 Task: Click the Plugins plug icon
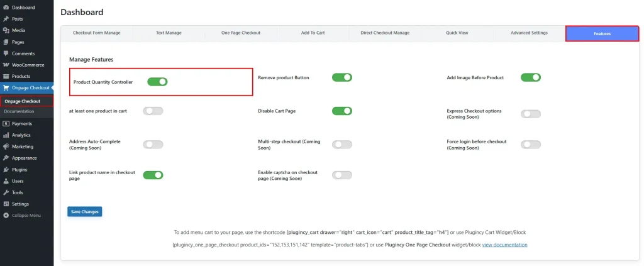pos(6,170)
